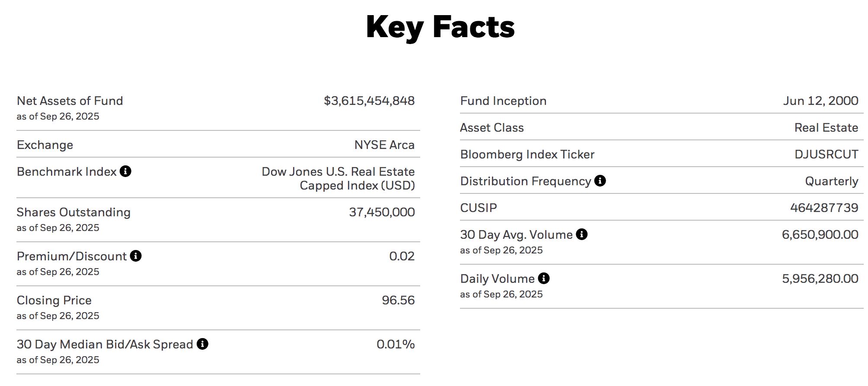Select the 30-day average volume 6,650,900.00

820,235
